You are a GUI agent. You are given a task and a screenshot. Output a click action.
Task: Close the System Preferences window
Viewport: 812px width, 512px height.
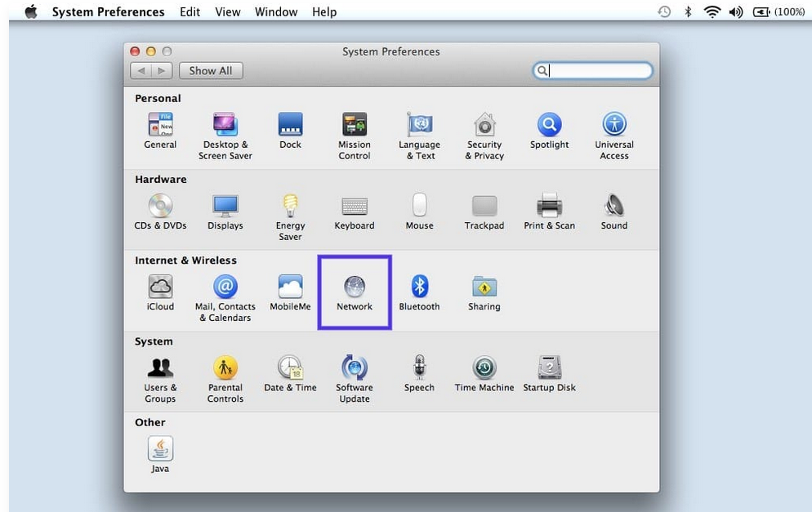click(135, 51)
